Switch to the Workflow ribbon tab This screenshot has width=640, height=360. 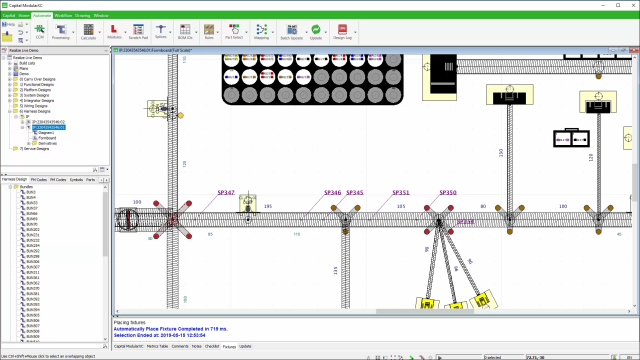tap(63, 16)
